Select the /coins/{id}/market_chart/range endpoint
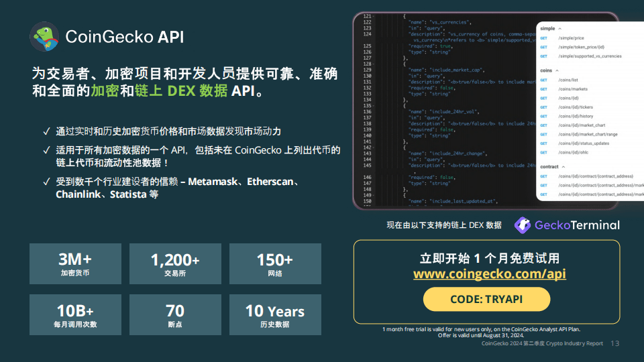The height and width of the screenshot is (362, 644). 588,134
